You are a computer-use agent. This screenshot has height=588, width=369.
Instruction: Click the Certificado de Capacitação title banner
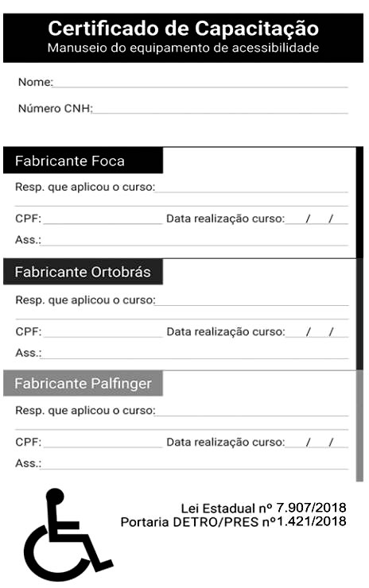coord(183,38)
